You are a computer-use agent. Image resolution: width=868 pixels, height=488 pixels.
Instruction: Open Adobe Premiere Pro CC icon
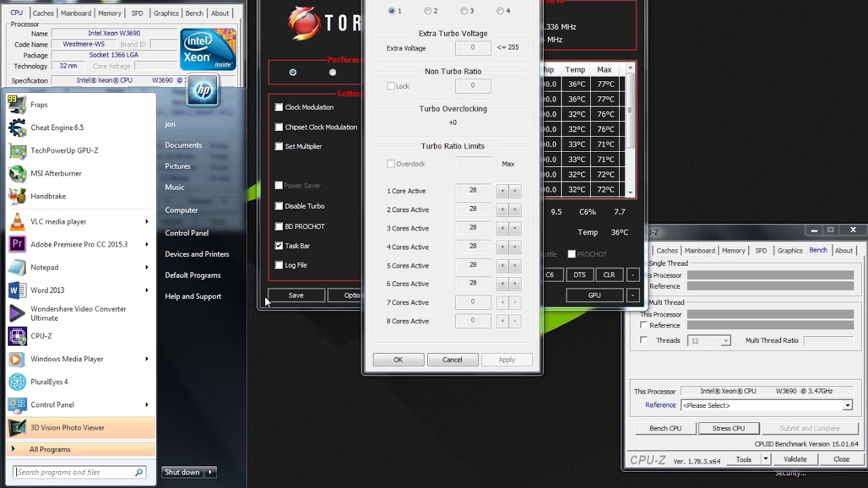[x=17, y=244]
